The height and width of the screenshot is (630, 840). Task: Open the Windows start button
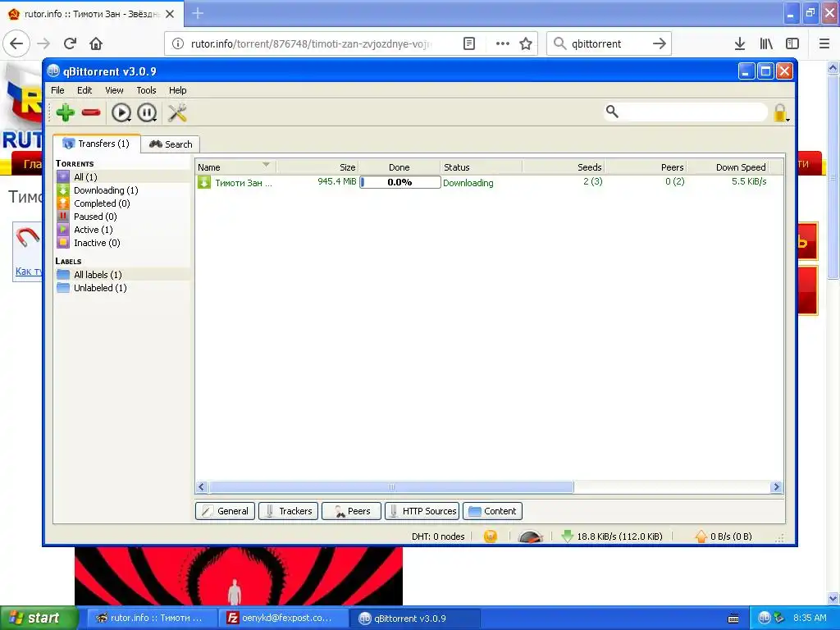39,618
